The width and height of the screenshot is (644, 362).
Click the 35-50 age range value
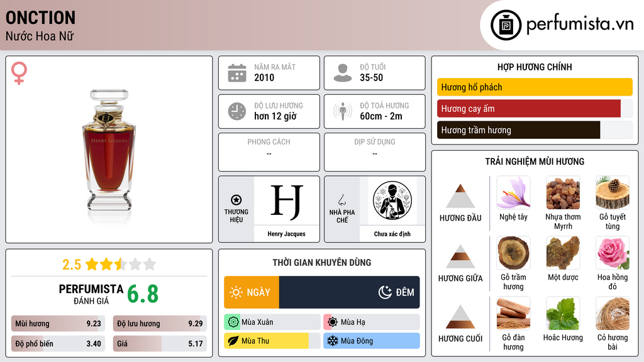(x=371, y=77)
